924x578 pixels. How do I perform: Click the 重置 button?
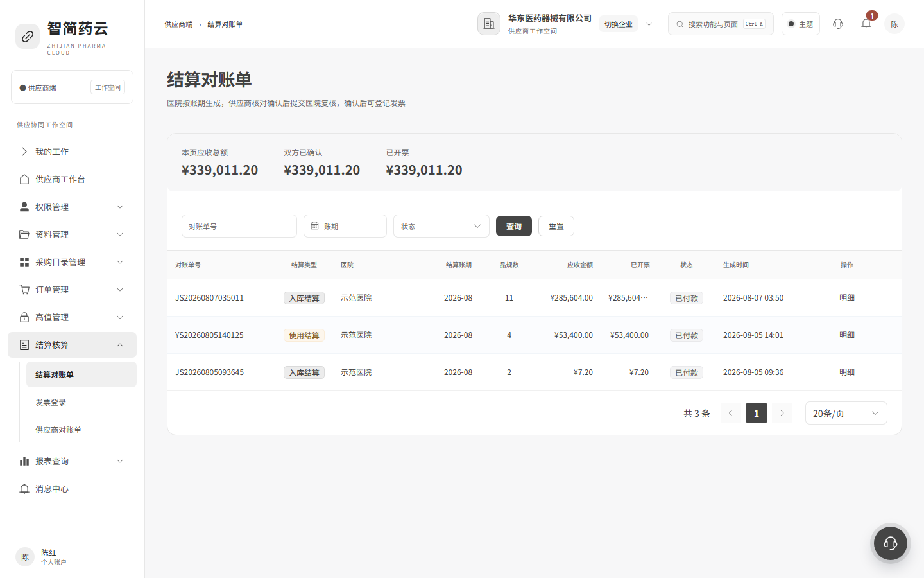(556, 226)
